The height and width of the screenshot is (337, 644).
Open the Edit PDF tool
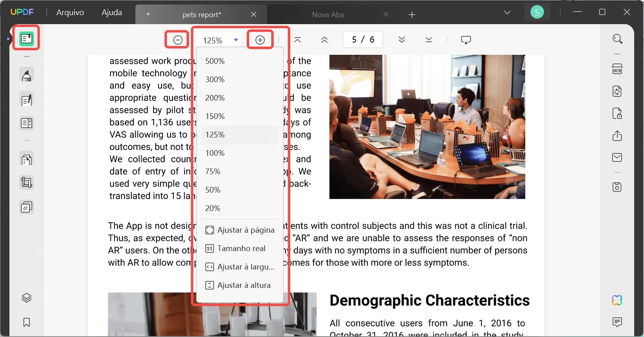coord(27,100)
